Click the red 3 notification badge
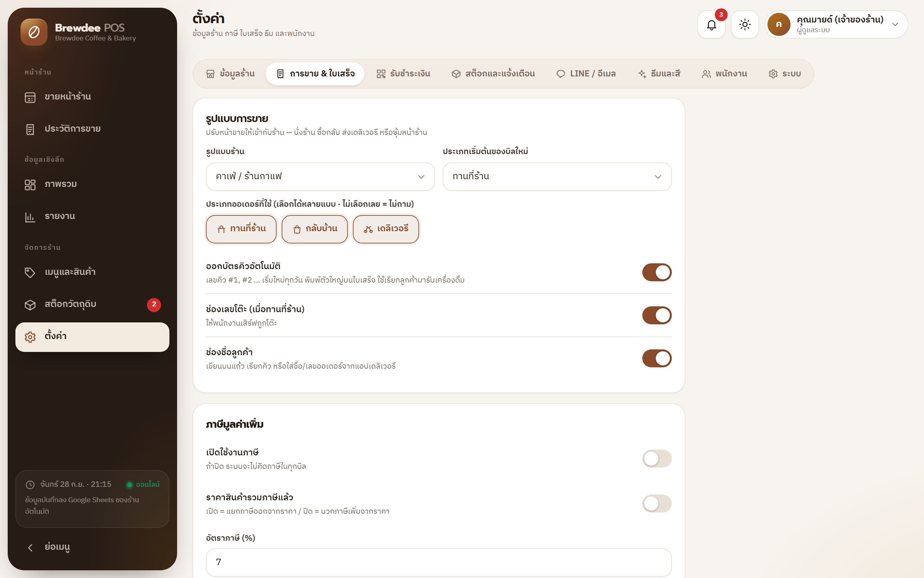Screen dimensions: 924x578 pyautogui.click(x=721, y=15)
